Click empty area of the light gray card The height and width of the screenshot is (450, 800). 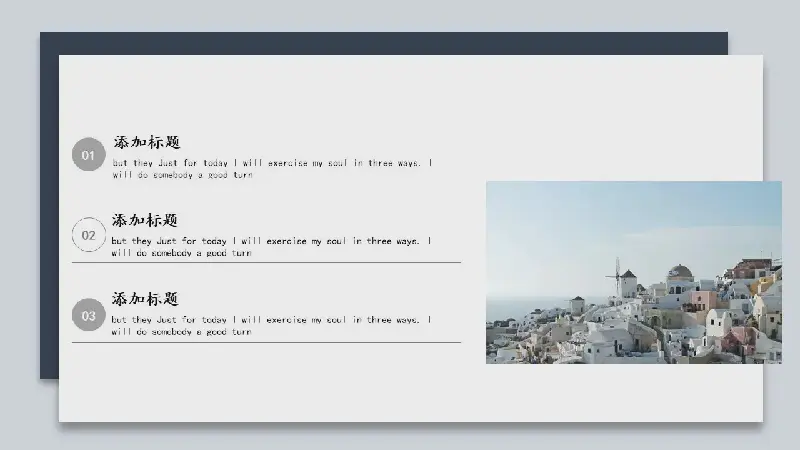click(x=300, y=390)
